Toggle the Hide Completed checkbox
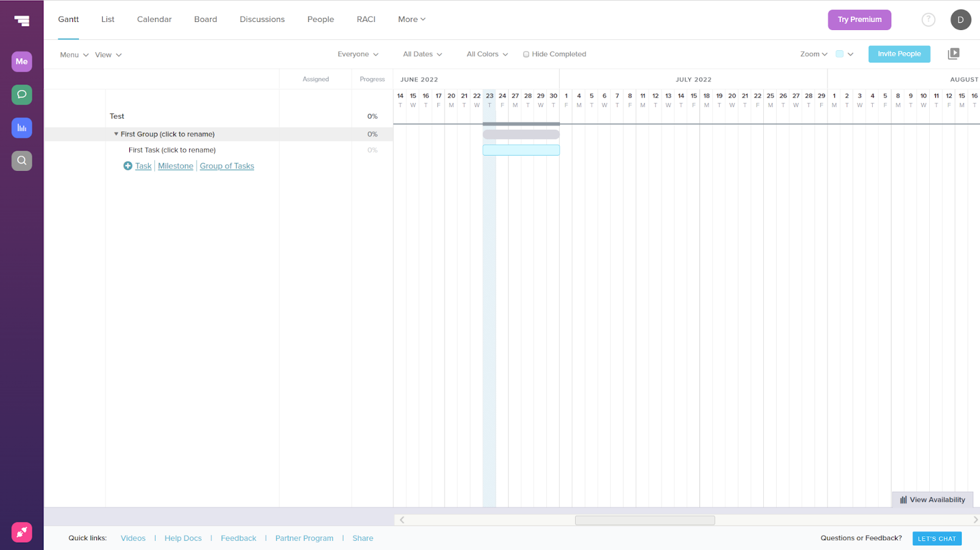The height and width of the screenshot is (550, 980). 526,55
